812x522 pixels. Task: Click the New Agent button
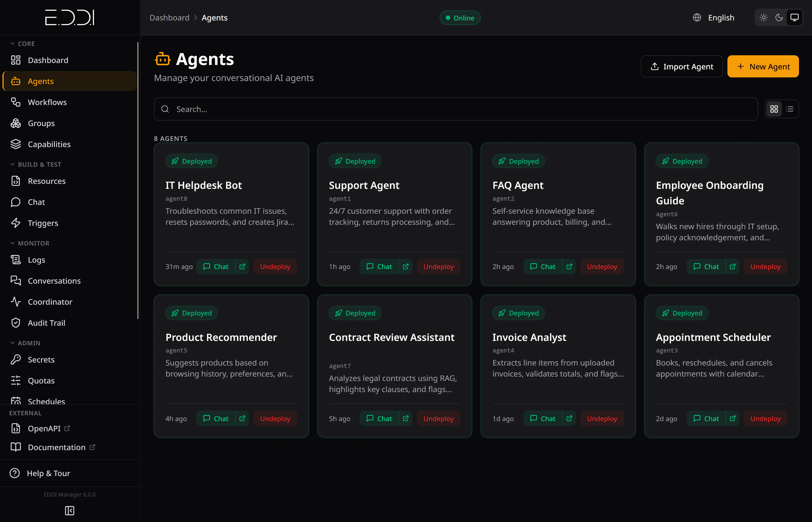coord(763,66)
